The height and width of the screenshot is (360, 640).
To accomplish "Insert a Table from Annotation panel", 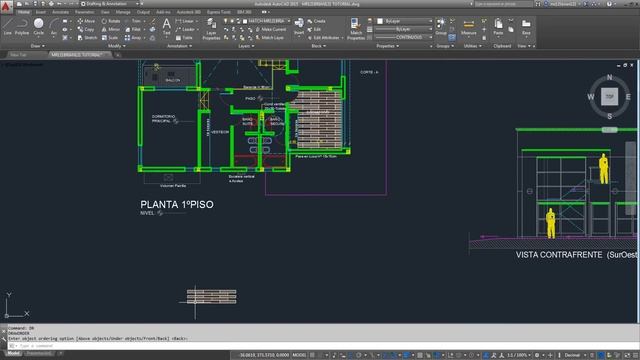I will tap(184, 38).
